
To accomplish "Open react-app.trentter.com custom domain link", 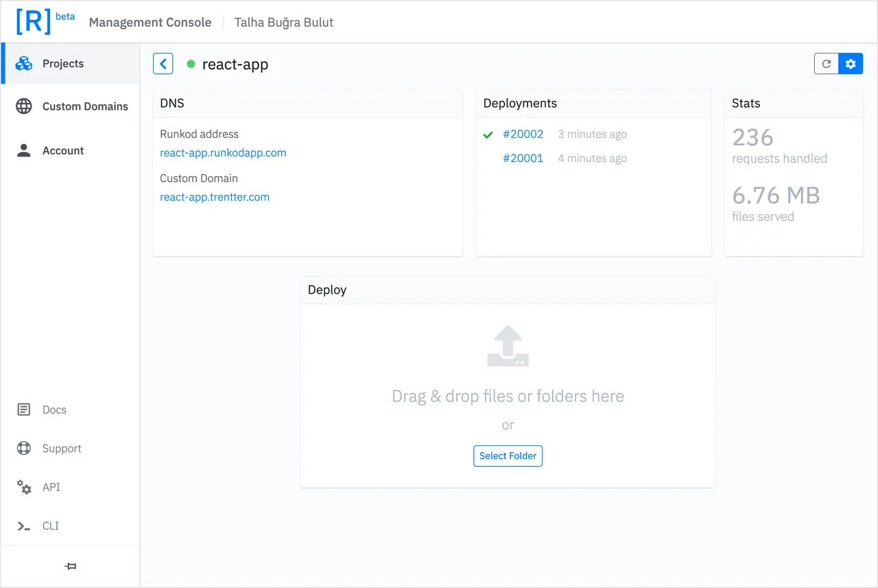I will pos(215,197).
